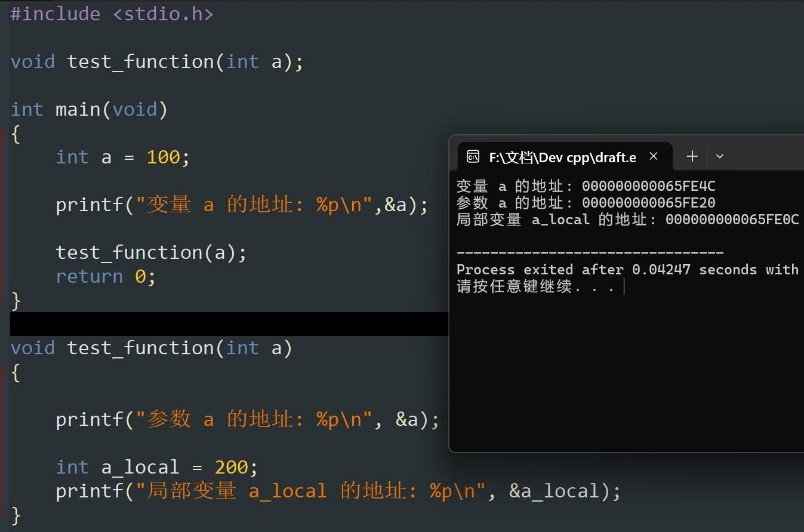Place cursor on int a = 100 line
The height and width of the screenshot is (532, 804).
click(x=123, y=157)
